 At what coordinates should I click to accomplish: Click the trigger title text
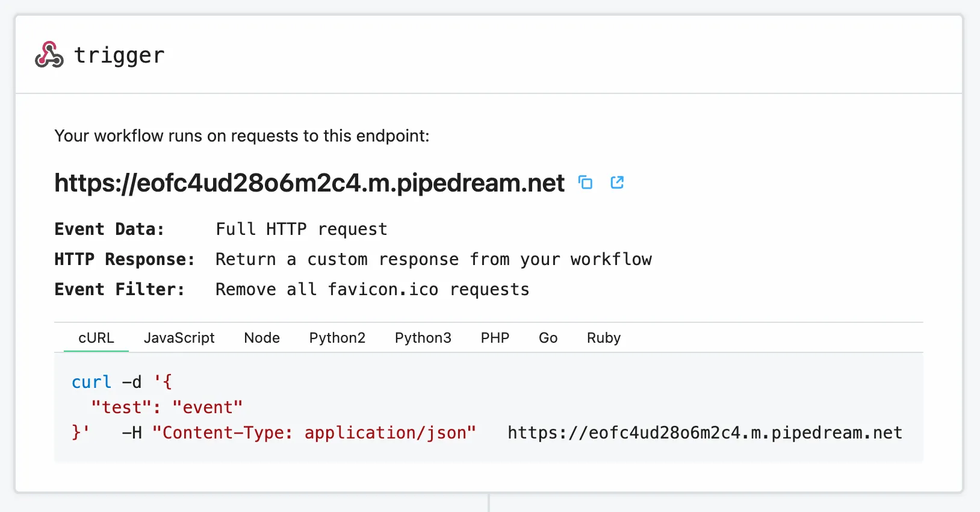click(119, 55)
